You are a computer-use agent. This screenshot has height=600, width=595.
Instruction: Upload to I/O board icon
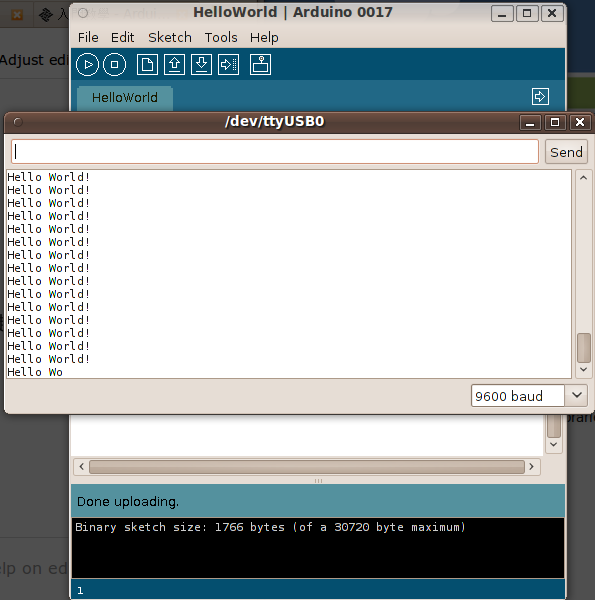click(228, 64)
